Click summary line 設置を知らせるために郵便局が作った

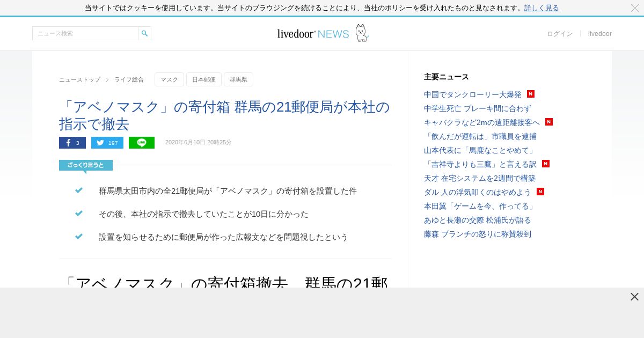coord(223,237)
